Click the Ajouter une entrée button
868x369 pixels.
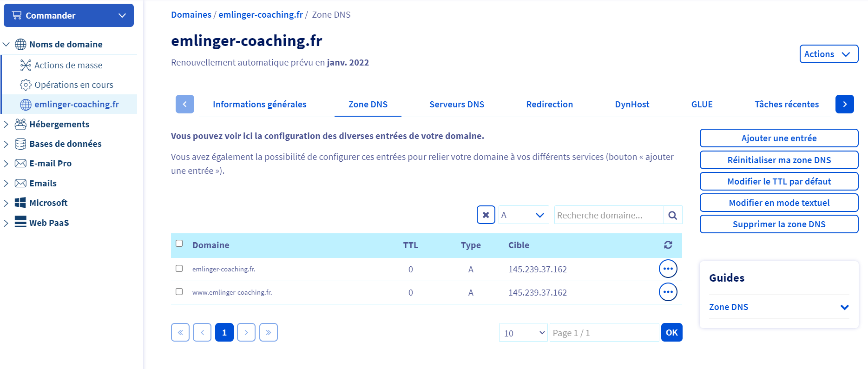779,138
